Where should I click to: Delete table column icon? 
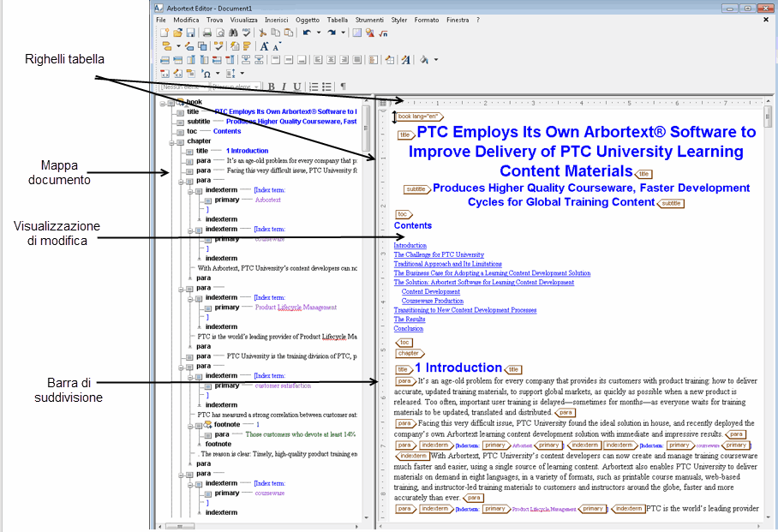(x=230, y=60)
